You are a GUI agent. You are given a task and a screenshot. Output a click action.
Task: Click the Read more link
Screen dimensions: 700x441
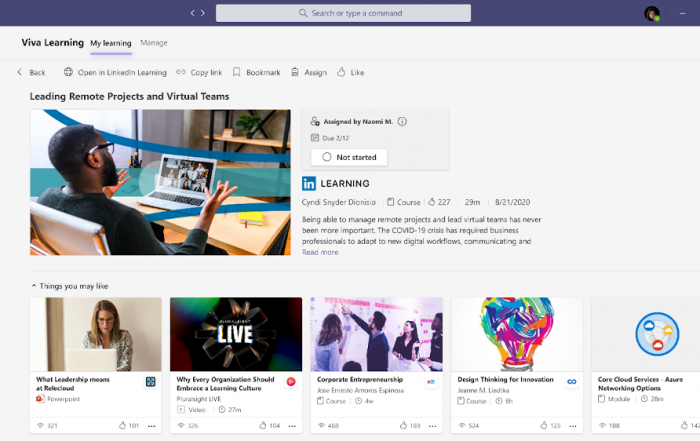[x=320, y=252]
